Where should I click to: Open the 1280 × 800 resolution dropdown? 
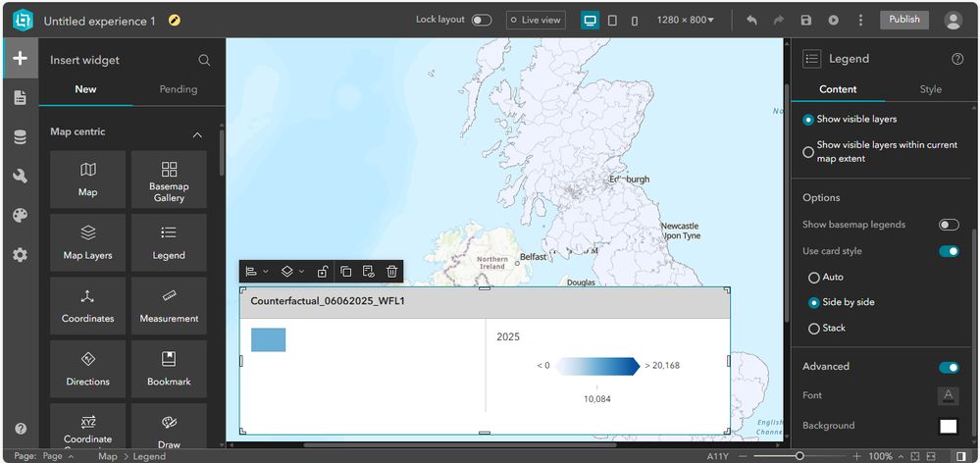tap(686, 20)
